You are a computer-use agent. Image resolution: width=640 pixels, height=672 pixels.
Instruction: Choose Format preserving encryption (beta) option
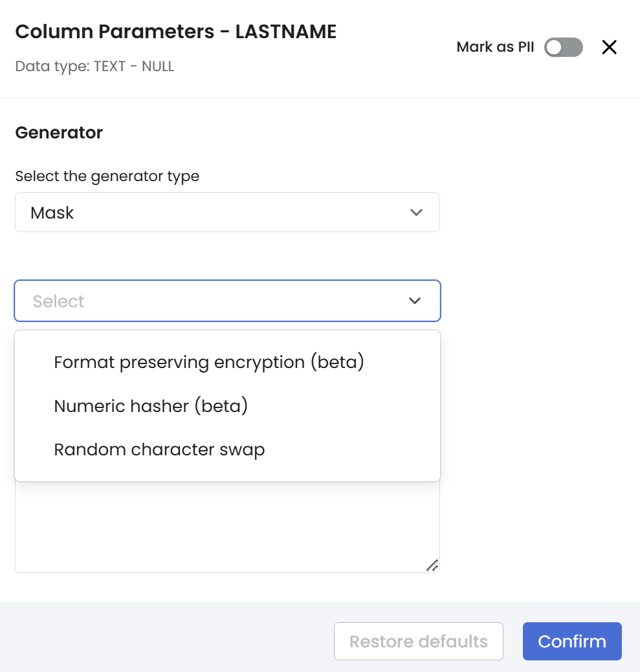point(209,362)
